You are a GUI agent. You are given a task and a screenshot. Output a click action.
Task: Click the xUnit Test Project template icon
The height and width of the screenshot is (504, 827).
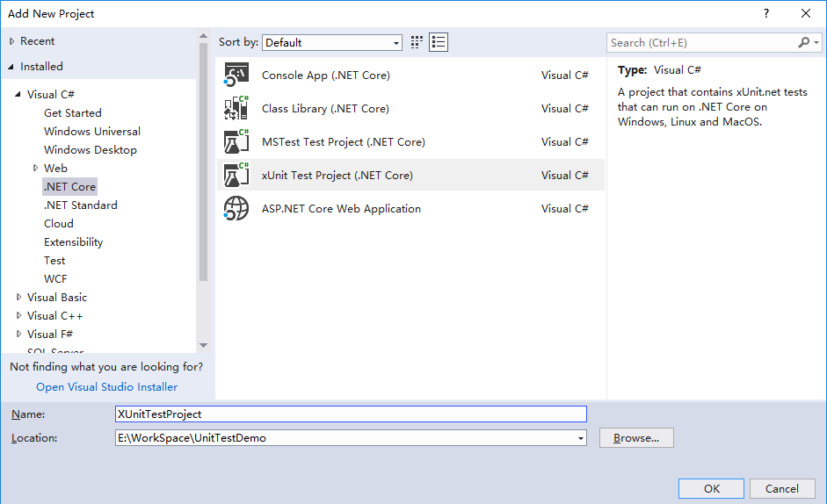236,175
